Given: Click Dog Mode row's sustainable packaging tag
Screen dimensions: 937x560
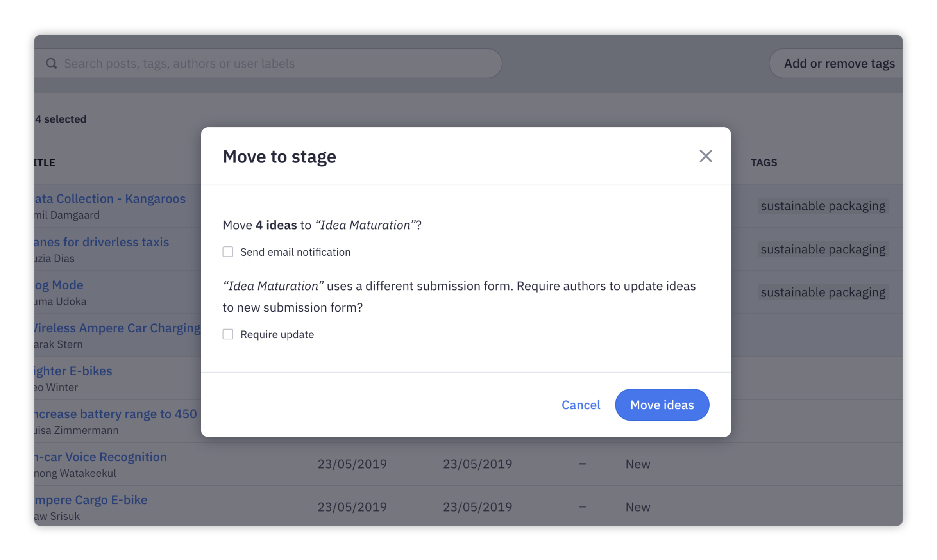Looking at the screenshot, I should tap(823, 292).
